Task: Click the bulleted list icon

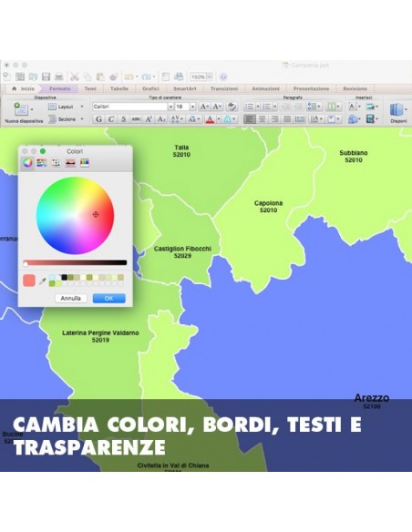Action: click(249, 107)
